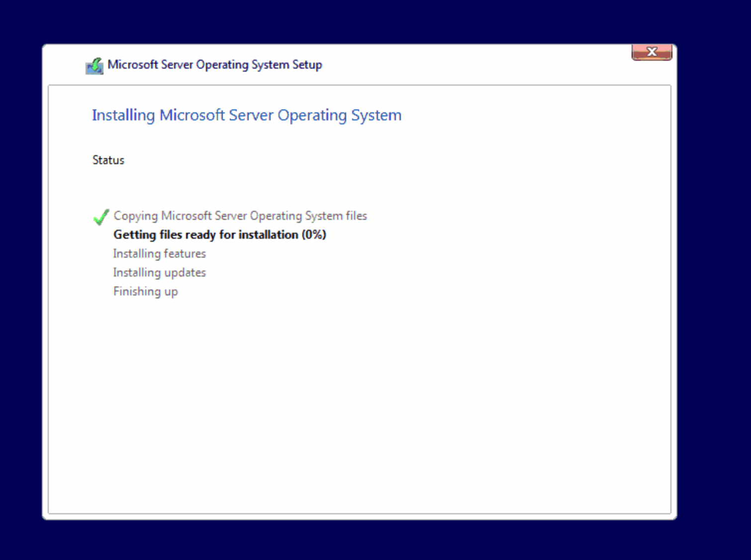The image size is (751, 560).
Task: Click the heading 'Installing Microsoft Server Operating System'
Action: click(247, 115)
